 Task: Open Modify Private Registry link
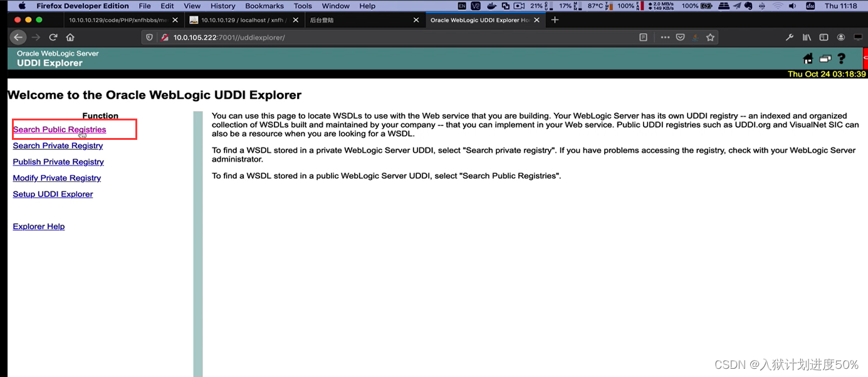[x=57, y=178]
